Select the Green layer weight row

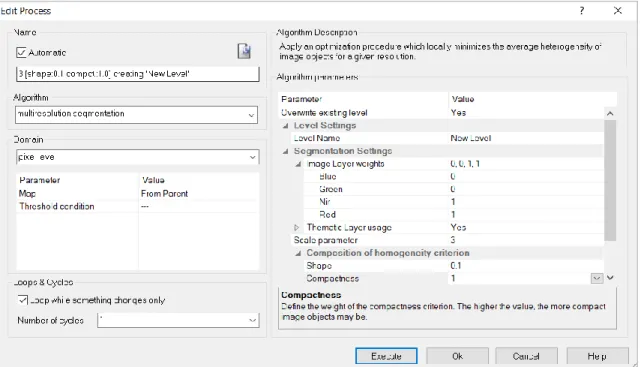[454, 189]
